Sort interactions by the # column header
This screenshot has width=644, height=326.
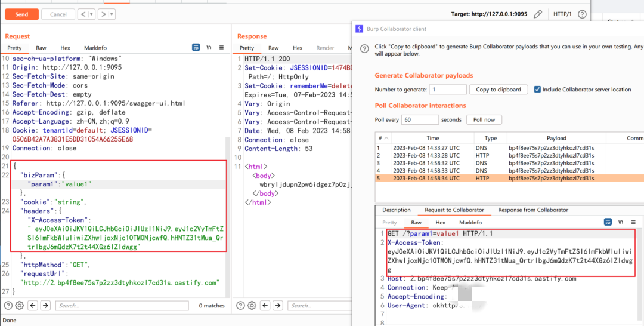pyautogui.click(x=383, y=138)
